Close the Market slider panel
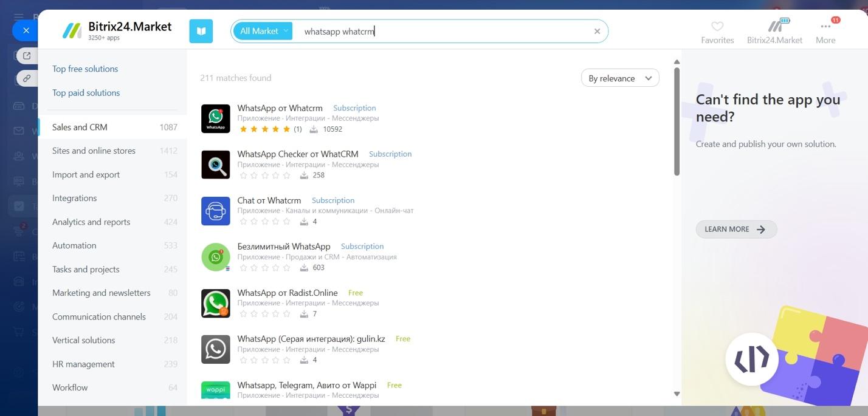 (x=26, y=30)
